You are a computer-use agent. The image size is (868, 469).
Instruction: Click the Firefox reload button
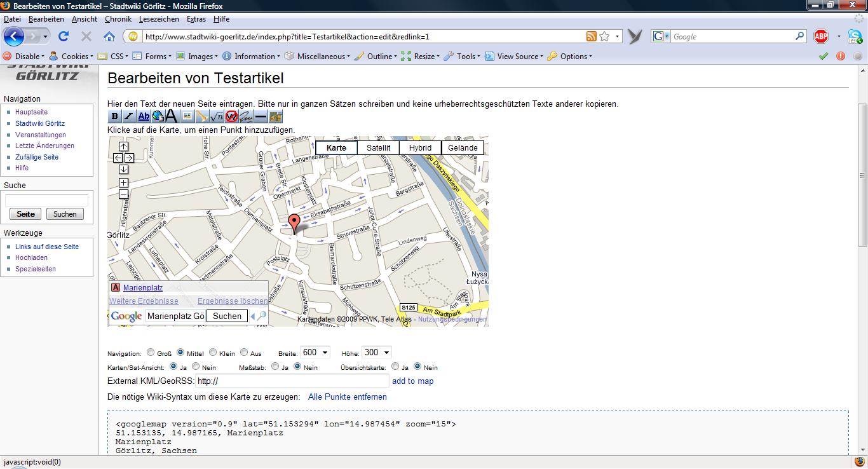[x=63, y=37]
